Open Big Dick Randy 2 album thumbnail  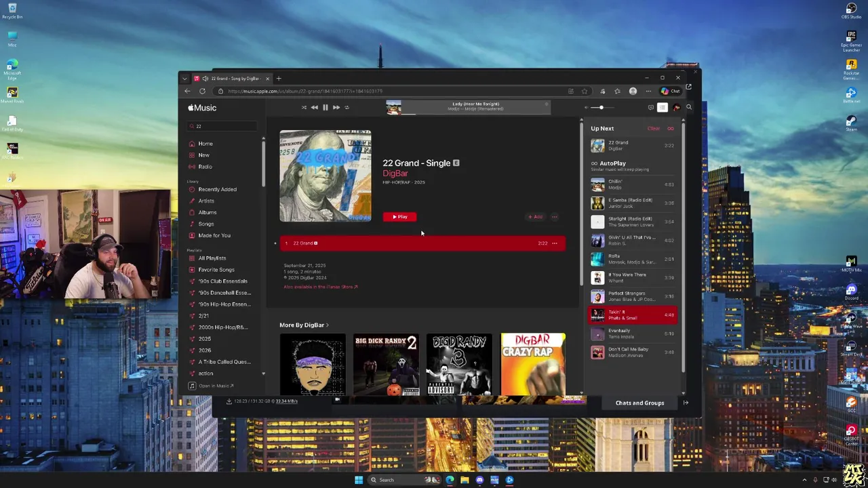[386, 364]
